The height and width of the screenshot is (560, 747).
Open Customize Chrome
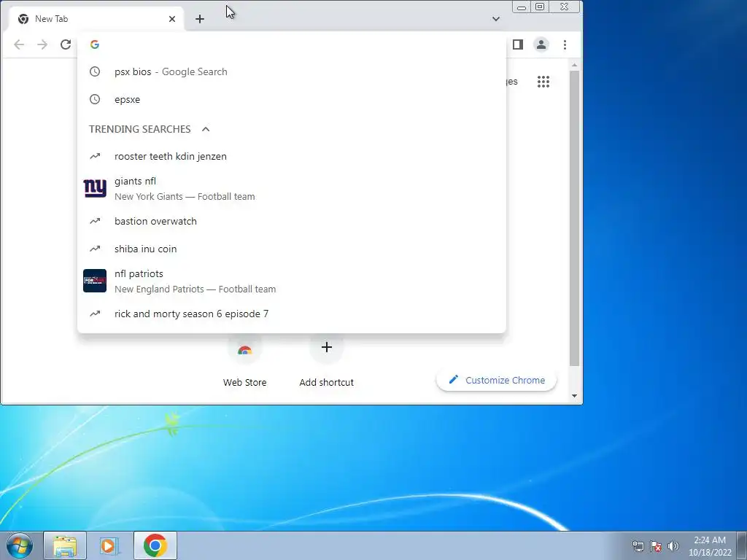[496, 380]
